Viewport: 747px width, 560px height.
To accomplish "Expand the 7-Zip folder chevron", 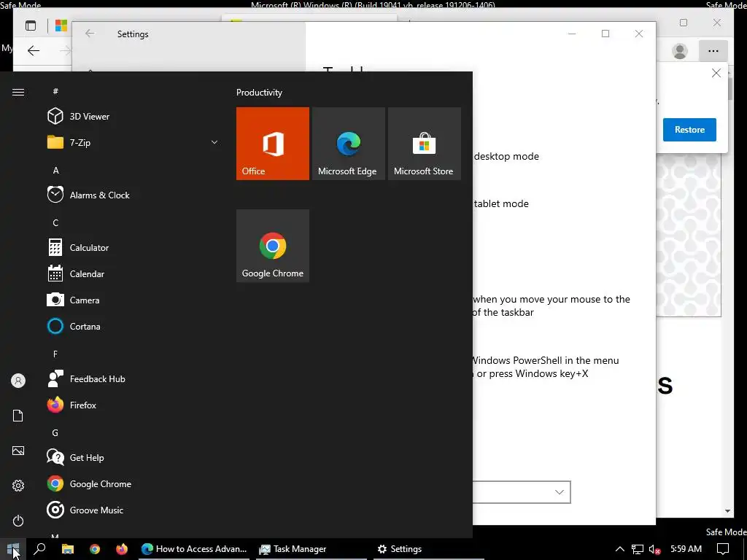I will click(x=214, y=142).
